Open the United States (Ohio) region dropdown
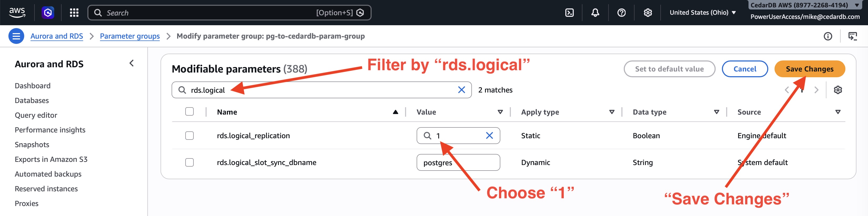This screenshot has width=868, height=216. [702, 13]
